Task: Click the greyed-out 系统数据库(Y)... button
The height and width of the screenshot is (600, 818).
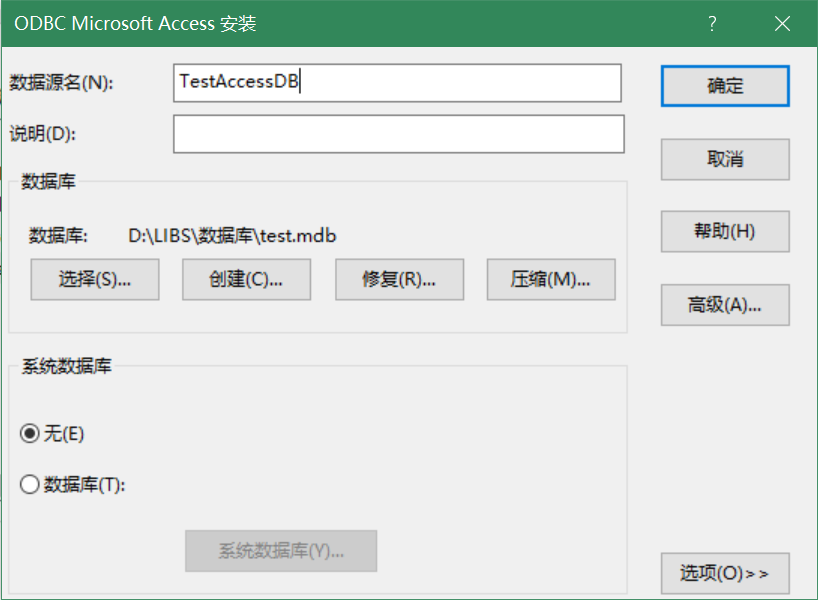Action: [281, 551]
